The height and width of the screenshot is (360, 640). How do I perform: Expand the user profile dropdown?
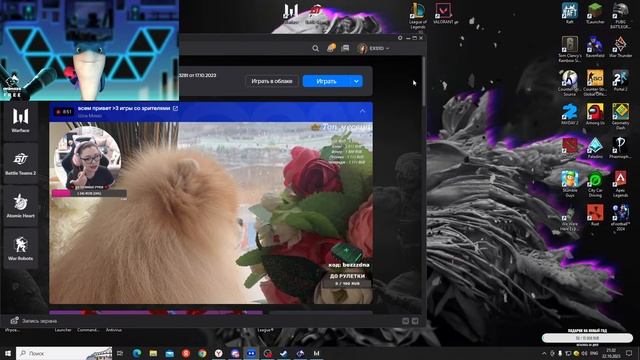[373, 48]
